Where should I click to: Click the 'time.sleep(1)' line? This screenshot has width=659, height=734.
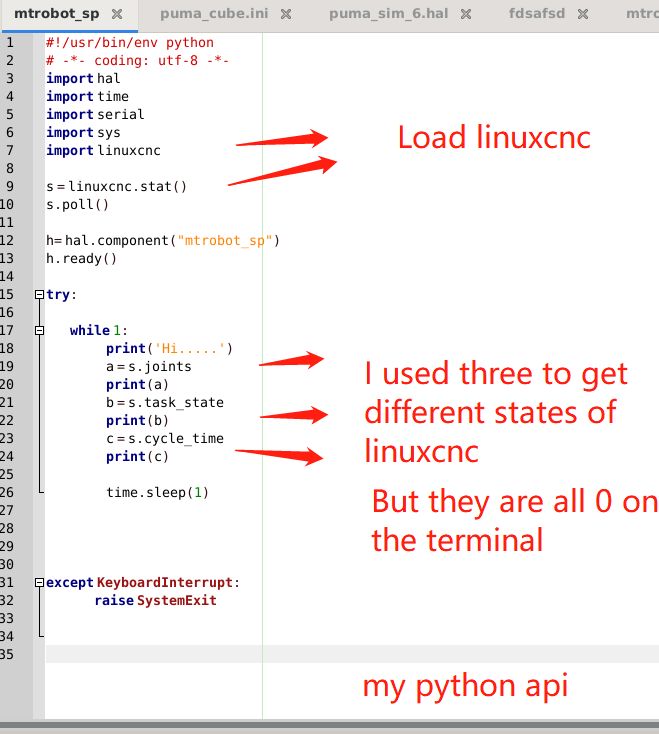point(157,492)
